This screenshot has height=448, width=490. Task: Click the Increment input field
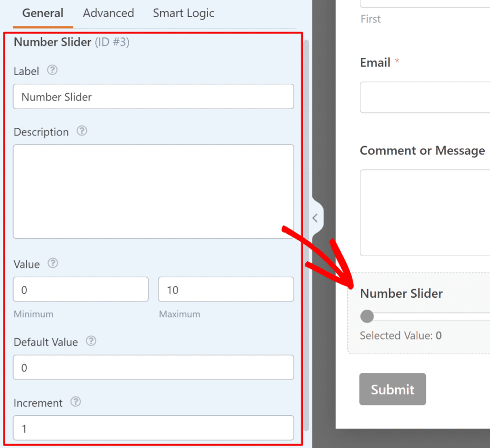coord(153,428)
